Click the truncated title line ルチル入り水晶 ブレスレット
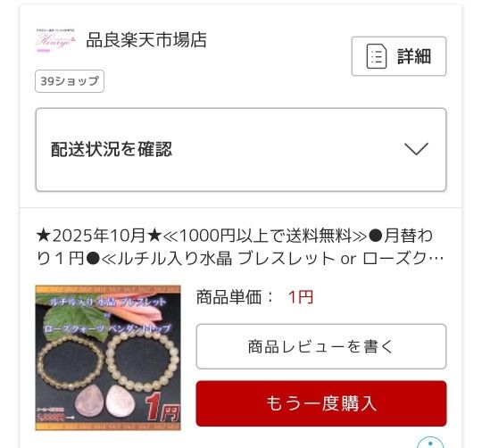Image resolution: width=482 pixels, height=448 pixels. coord(240,259)
